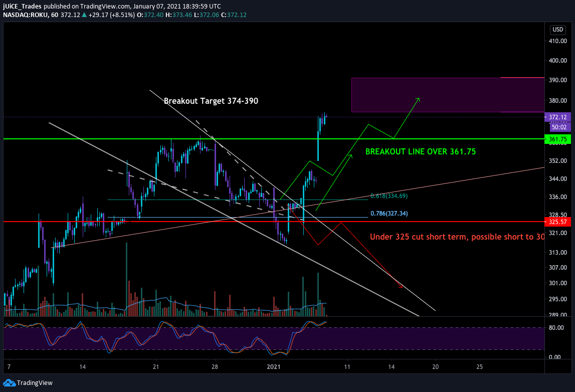Click the 344.00 price axis label
The width and height of the screenshot is (575, 392).
pyautogui.click(x=558, y=178)
